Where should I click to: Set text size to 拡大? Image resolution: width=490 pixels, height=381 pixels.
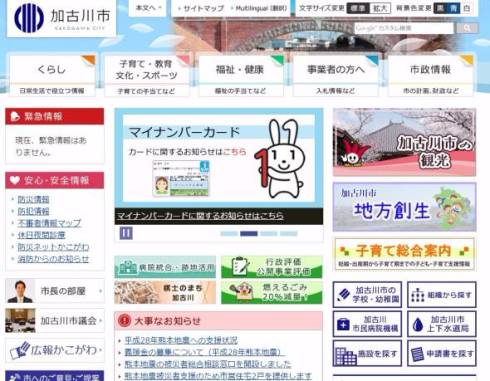(380, 8)
